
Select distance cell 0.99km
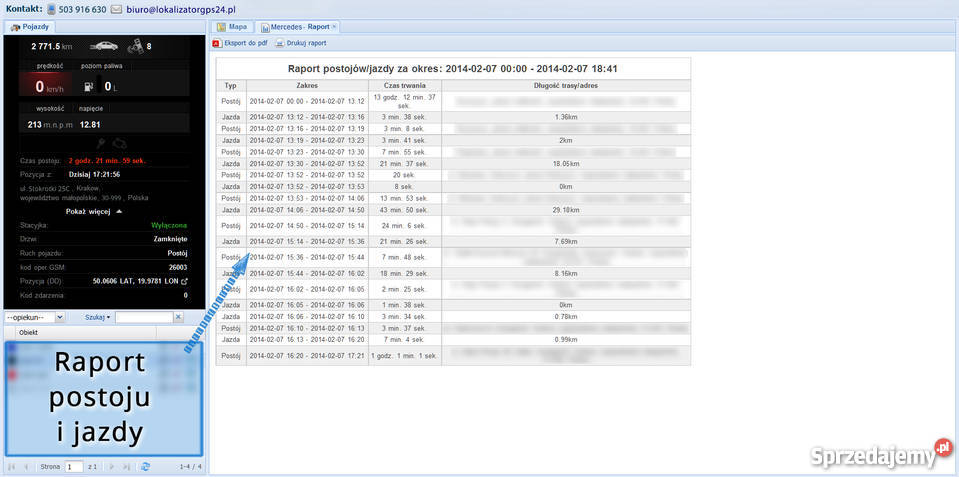click(566, 339)
